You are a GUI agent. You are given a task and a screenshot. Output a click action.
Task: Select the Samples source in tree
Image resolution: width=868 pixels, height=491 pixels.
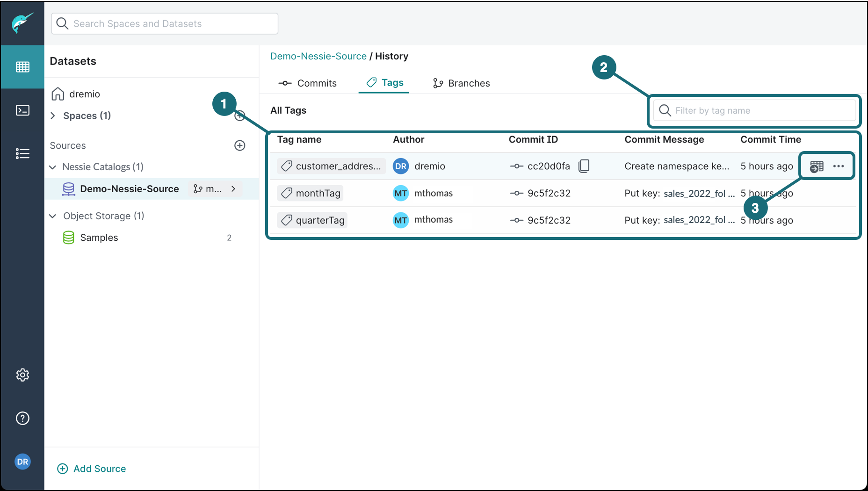pos(99,238)
